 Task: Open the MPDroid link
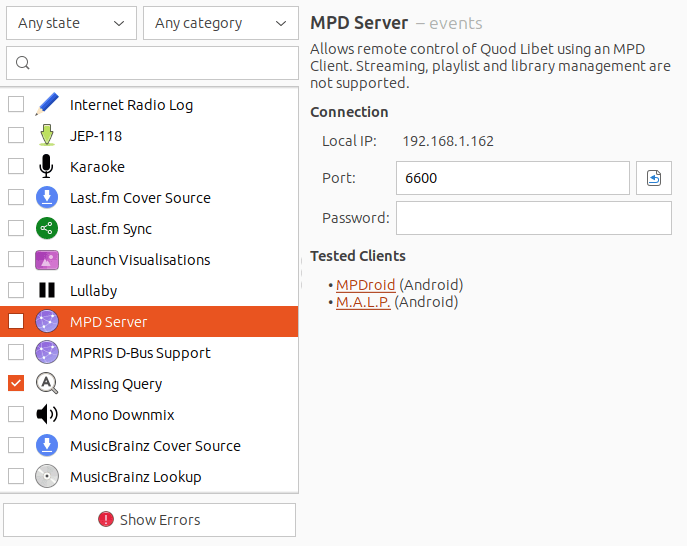point(365,285)
